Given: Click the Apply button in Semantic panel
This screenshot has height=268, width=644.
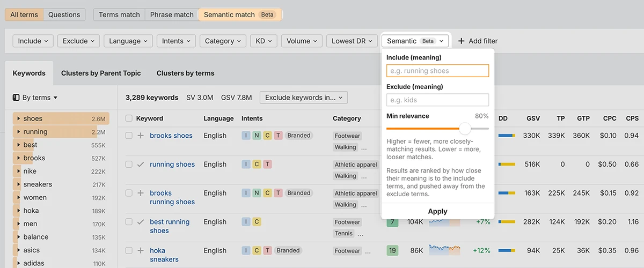Looking at the screenshot, I should tap(437, 211).
